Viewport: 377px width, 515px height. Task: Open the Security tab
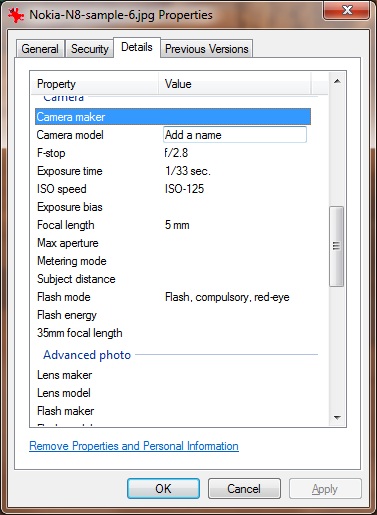[90, 49]
